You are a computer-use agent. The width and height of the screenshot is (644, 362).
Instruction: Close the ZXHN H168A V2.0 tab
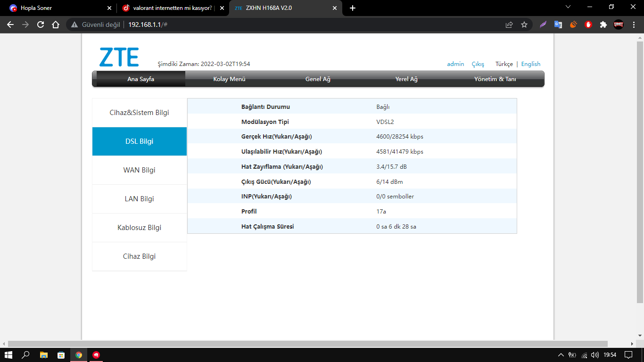click(335, 8)
